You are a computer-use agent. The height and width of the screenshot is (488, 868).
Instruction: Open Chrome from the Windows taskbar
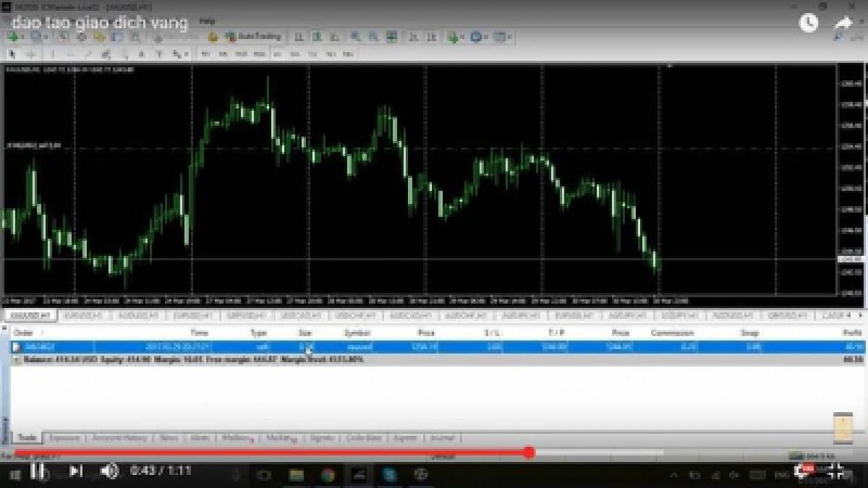[328, 474]
